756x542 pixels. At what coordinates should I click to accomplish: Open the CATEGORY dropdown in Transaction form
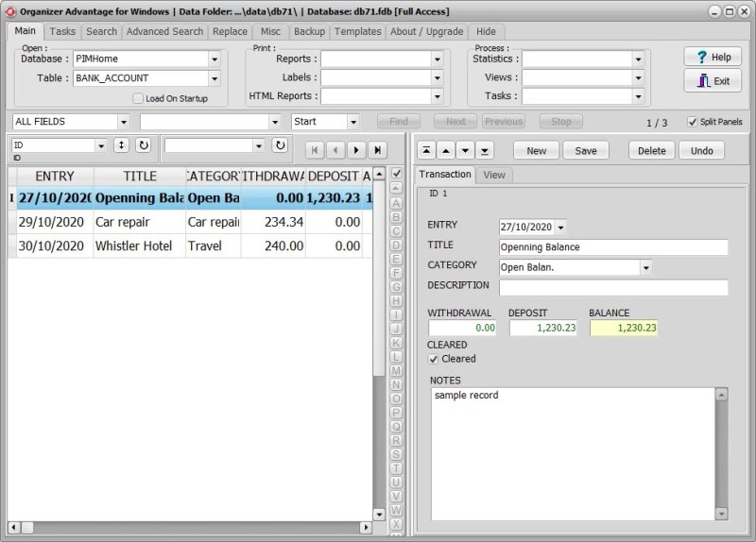click(646, 267)
